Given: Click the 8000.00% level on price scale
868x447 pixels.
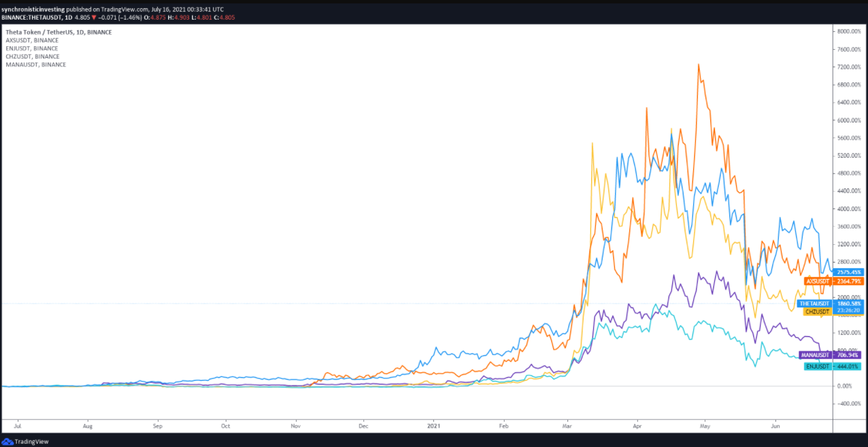Looking at the screenshot, I should (x=849, y=31).
